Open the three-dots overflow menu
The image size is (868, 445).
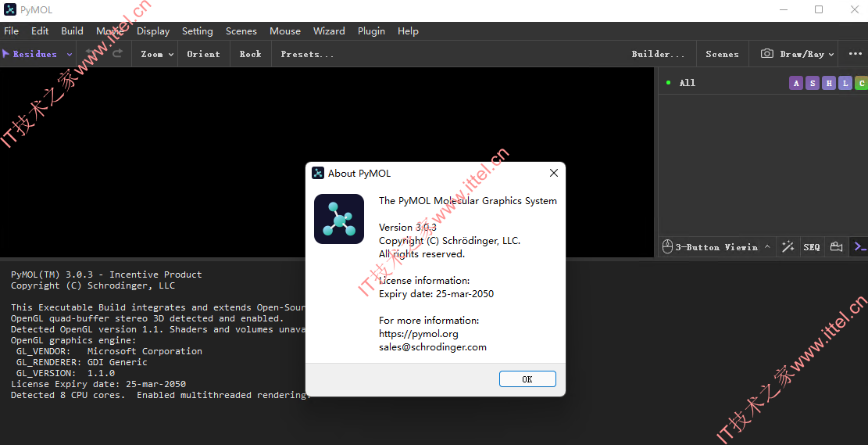tap(855, 54)
